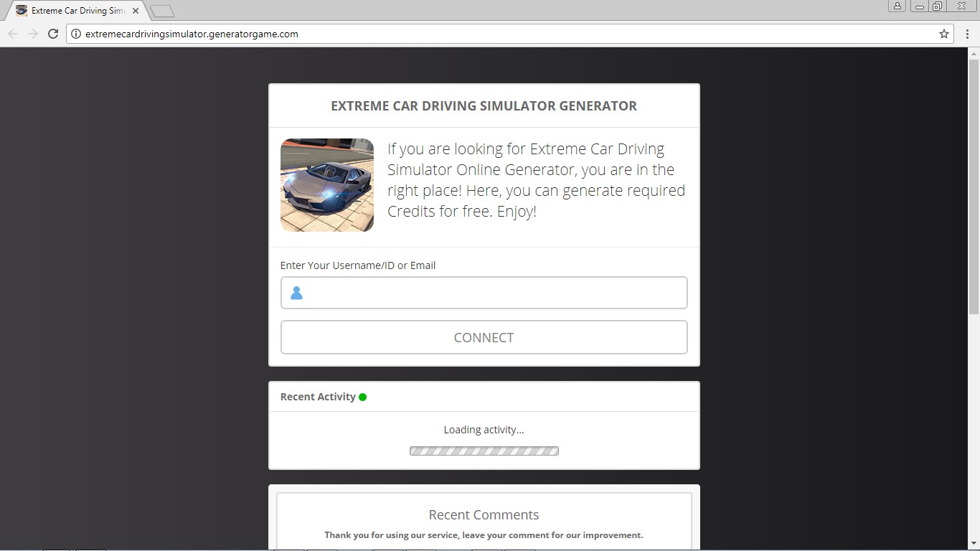This screenshot has height=551, width=980.
Task: Bookmark this page with the star icon
Action: 944,34
